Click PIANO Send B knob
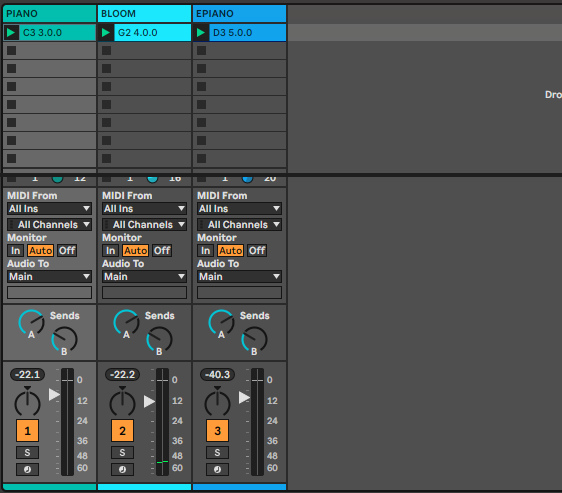562x493 pixels. pos(65,340)
